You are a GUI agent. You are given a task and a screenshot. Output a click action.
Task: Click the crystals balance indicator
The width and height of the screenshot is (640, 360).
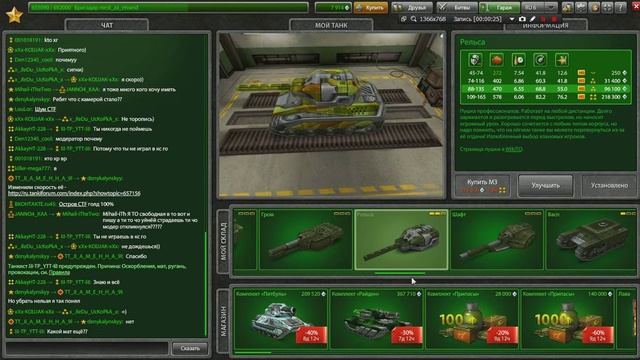click(x=333, y=7)
